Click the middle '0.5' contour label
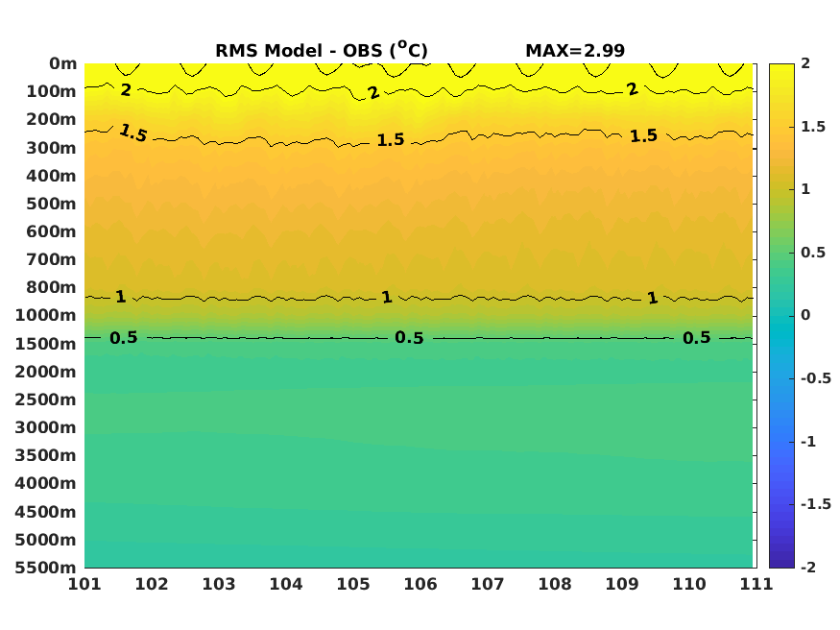The image size is (840, 630). tap(409, 338)
